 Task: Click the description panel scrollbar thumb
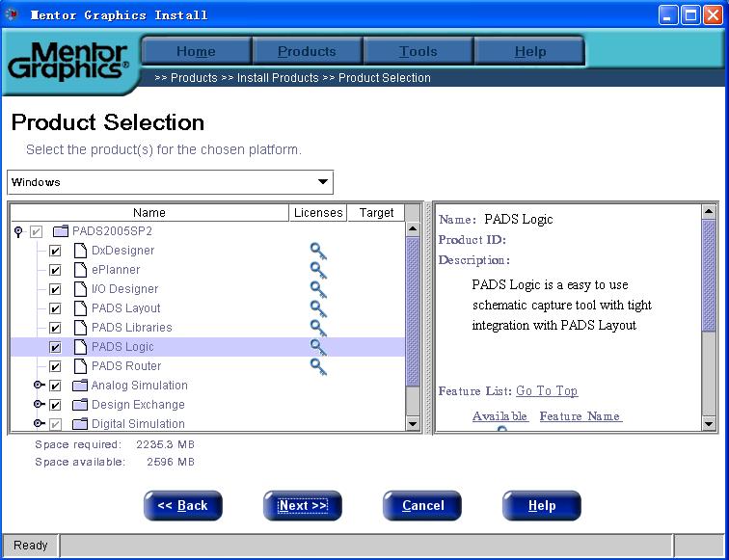pyautogui.click(x=709, y=276)
